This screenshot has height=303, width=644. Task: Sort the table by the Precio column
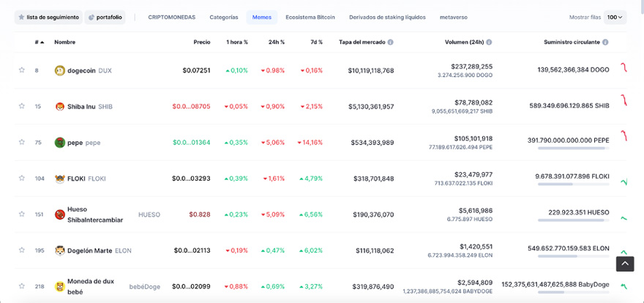pos(202,42)
